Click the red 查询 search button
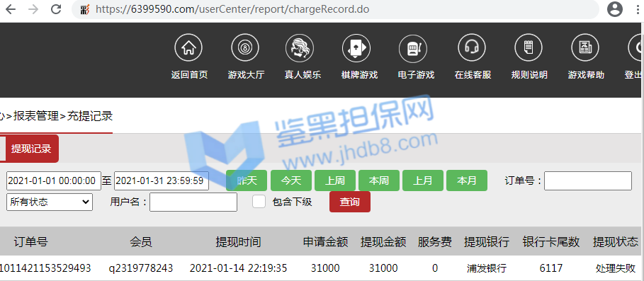Screen dimensions: 644x281 coord(349,202)
